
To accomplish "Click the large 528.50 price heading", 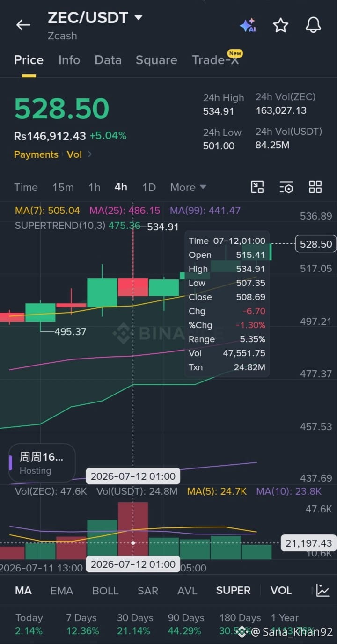I will [62, 109].
